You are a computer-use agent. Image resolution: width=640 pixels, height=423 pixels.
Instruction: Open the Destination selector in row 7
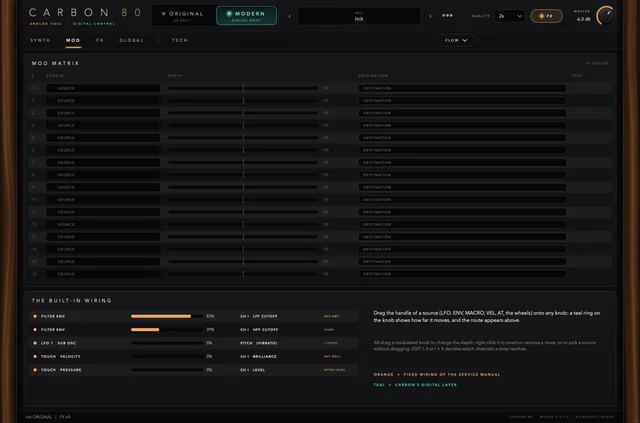point(462,163)
